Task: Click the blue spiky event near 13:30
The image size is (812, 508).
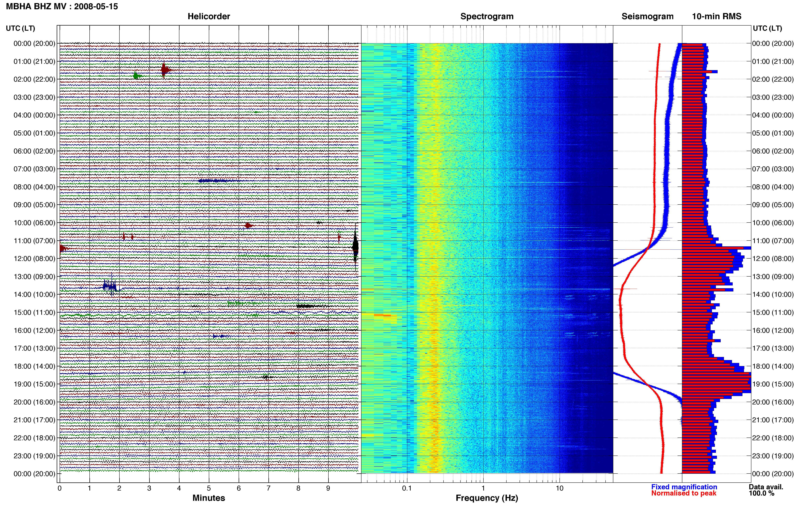Action: (110, 286)
